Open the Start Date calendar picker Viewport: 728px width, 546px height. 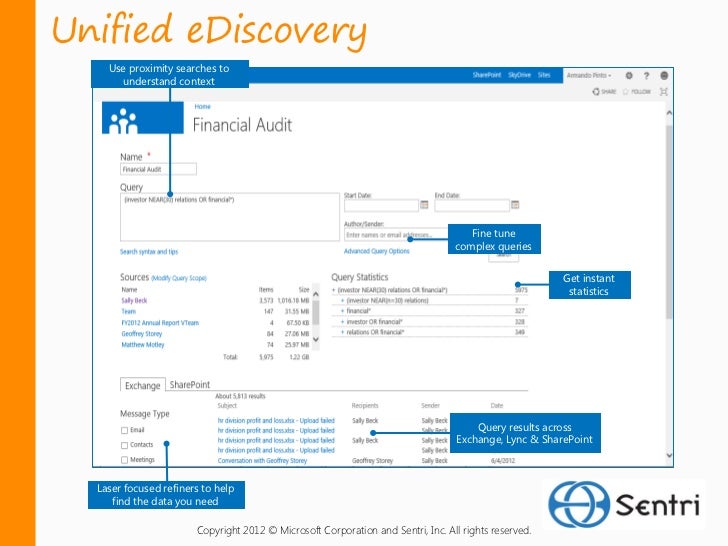(424, 205)
